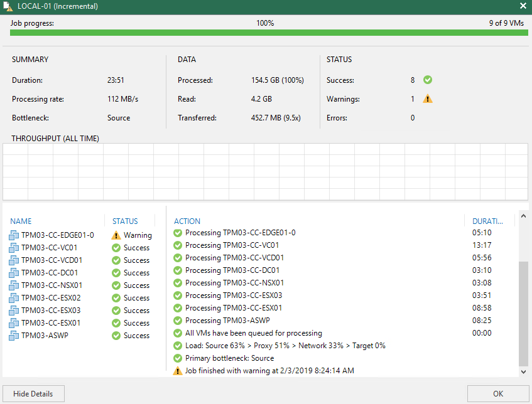Click the VM icon for TPM03-CC-NSX01
The image size is (532, 404).
click(x=14, y=285)
